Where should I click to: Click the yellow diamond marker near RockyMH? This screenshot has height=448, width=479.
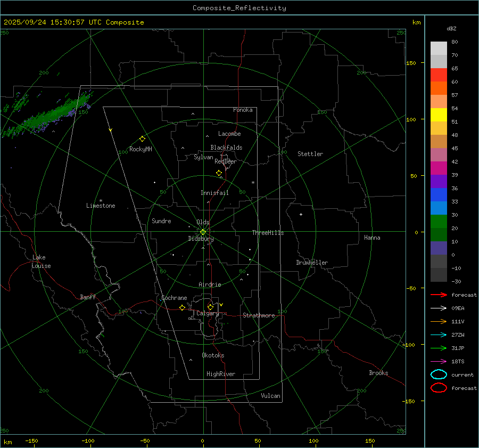click(x=142, y=139)
